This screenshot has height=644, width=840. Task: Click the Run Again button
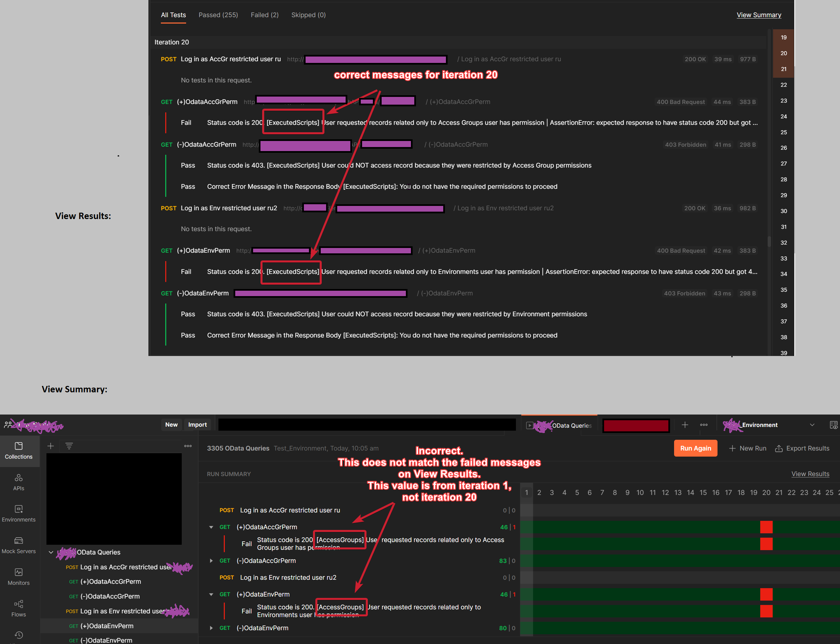point(696,448)
